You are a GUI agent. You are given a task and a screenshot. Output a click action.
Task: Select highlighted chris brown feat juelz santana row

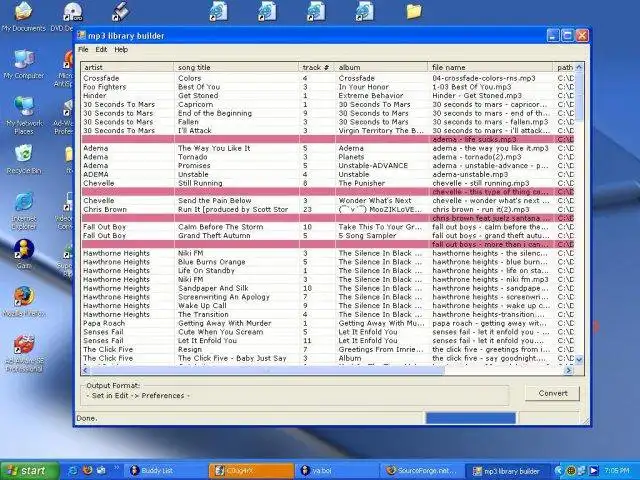point(328,218)
